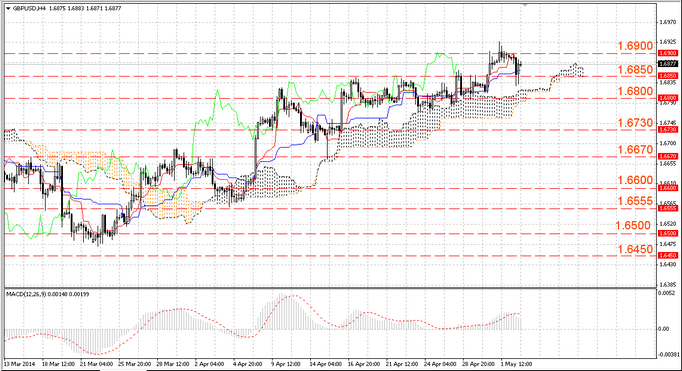Select the orange 1.6450 support label
The height and width of the screenshot is (371, 682).
click(635, 249)
